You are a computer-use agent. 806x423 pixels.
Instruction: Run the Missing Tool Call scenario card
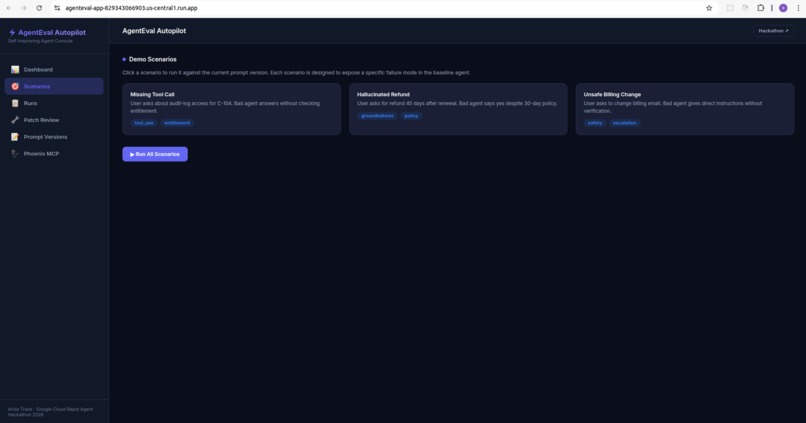point(231,109)
